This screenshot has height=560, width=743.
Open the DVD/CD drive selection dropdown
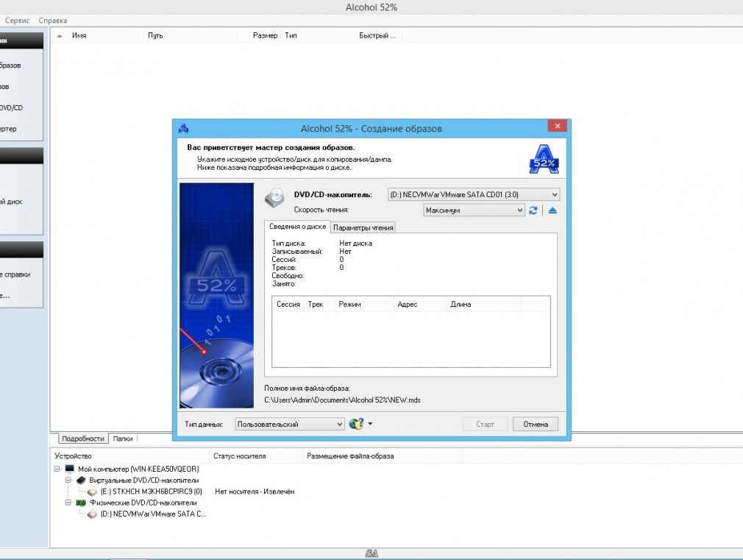click(474, 194)
